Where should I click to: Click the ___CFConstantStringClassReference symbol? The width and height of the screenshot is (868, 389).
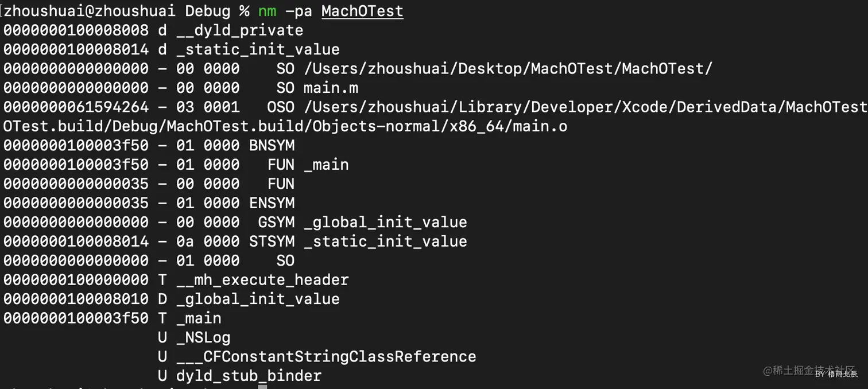[326, 356]
